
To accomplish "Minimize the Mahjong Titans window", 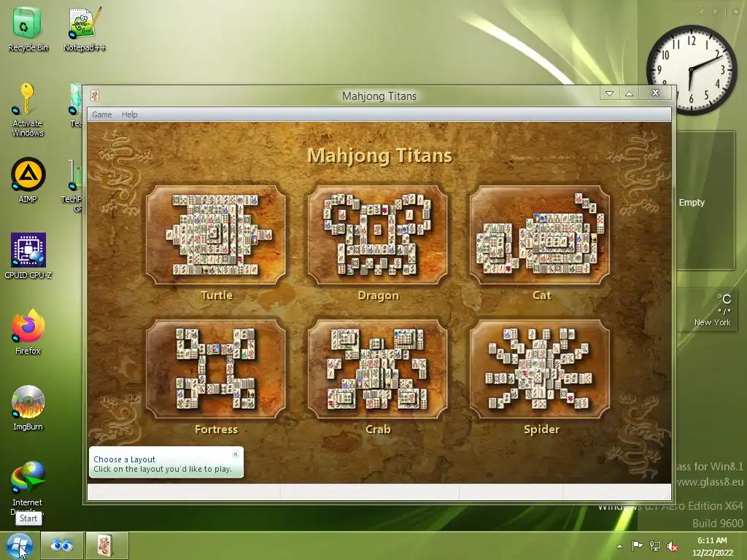I will click(609, 93).
